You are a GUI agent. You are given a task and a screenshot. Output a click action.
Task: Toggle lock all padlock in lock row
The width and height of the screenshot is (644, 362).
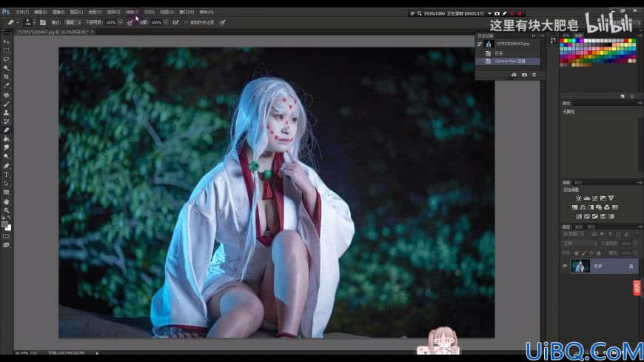pyautogui.click(x=598, y=253)
